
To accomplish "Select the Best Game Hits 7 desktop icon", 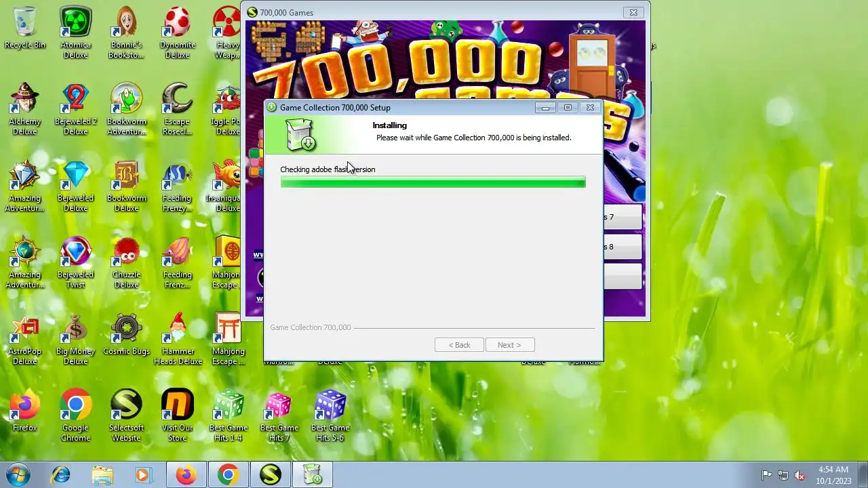I will pyautogui.click(x=279, y=415).
